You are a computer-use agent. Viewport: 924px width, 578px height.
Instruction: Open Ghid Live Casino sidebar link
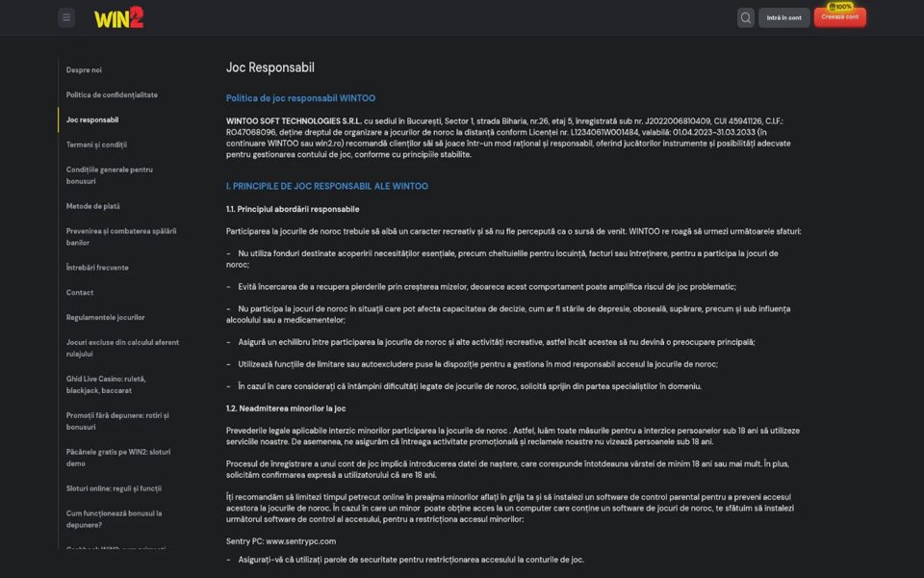(x=106, y=384)
